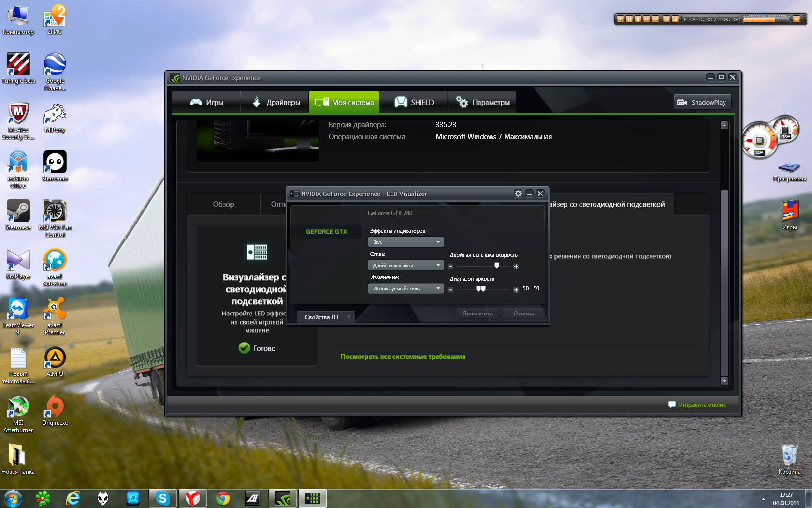Expand the Эффекты индикаторов dropdown

[406, 242]
